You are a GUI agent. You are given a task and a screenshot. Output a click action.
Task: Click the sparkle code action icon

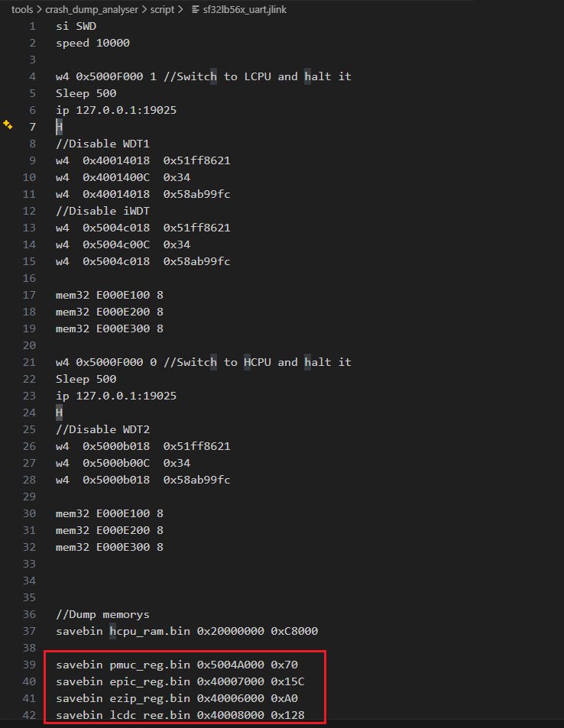8,124
